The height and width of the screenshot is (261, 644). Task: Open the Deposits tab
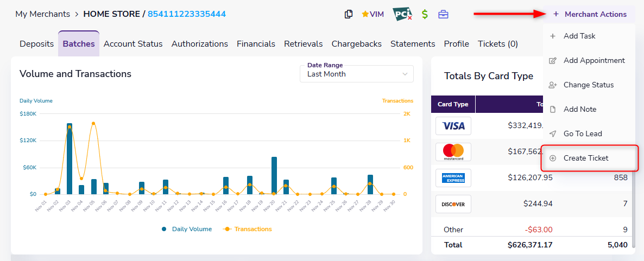pyautogui.click(x=36, y=44)
